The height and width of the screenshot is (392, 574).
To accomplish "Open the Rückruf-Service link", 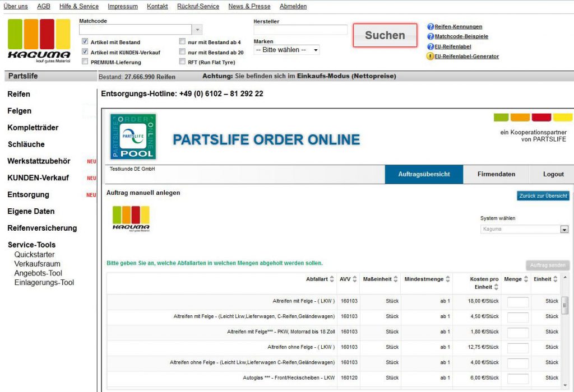I will pyautogui.click(x=198, y=6).
